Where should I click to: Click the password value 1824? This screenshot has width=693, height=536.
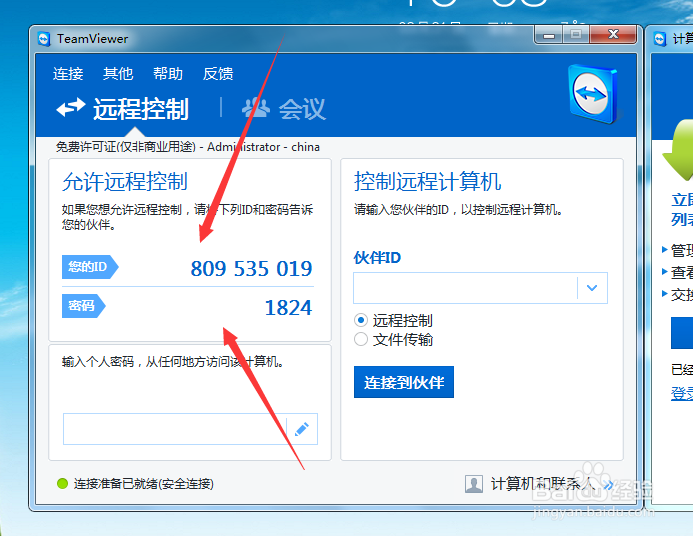pyautogui.click(x=288, y=308)
